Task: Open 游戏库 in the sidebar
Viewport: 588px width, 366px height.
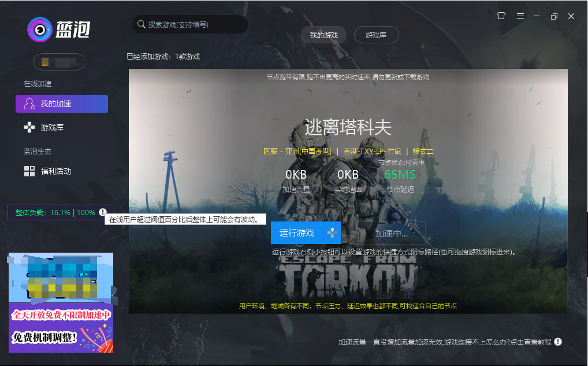Action: pos(52,127)
